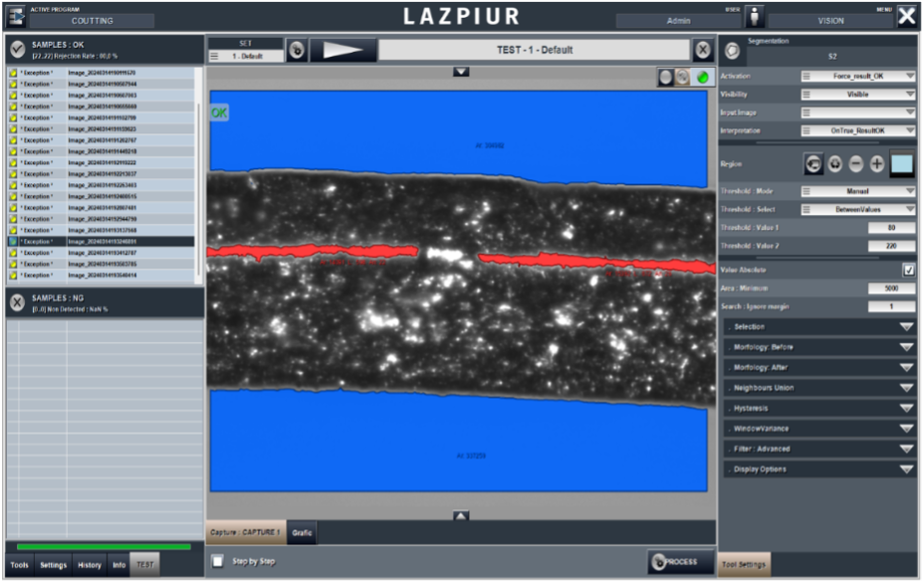Click the up arrow below the image
The image size is (924, 583).
click(x=461, y=515)
